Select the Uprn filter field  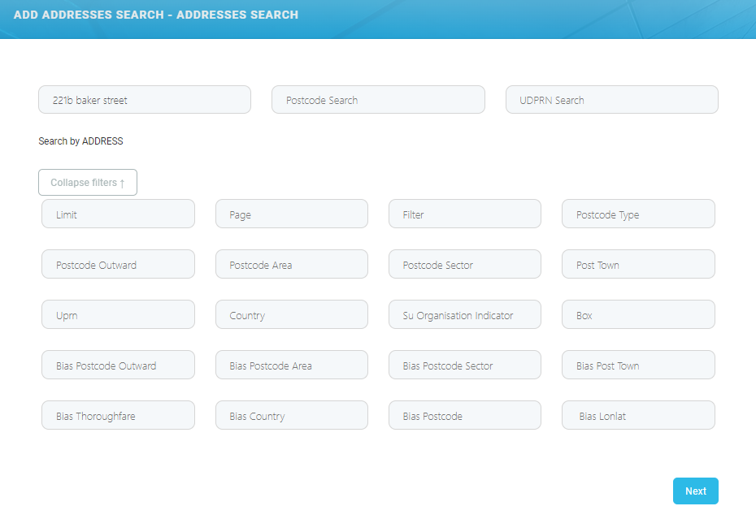(x=118, y=315)
